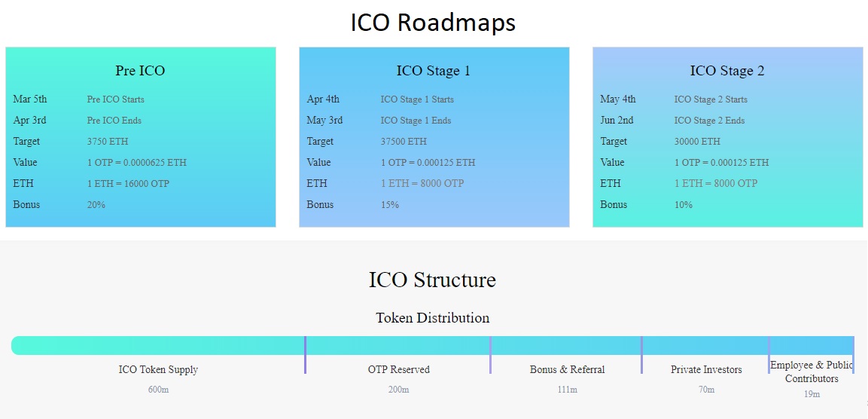The width and height of the screenshot is (868, 419).
Task: Select the Private Investors label
Action: tap(706, 370)
